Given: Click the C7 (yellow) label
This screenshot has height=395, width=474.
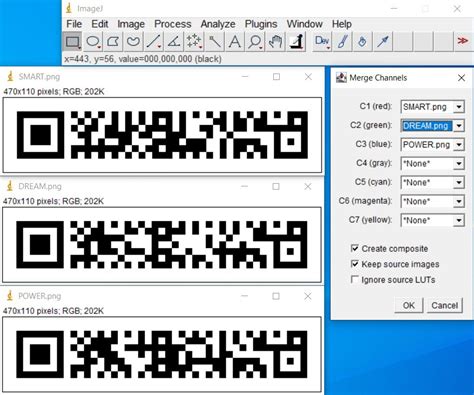Looking at the screenshot, I should pyautogui.click(x=370, y=220).
